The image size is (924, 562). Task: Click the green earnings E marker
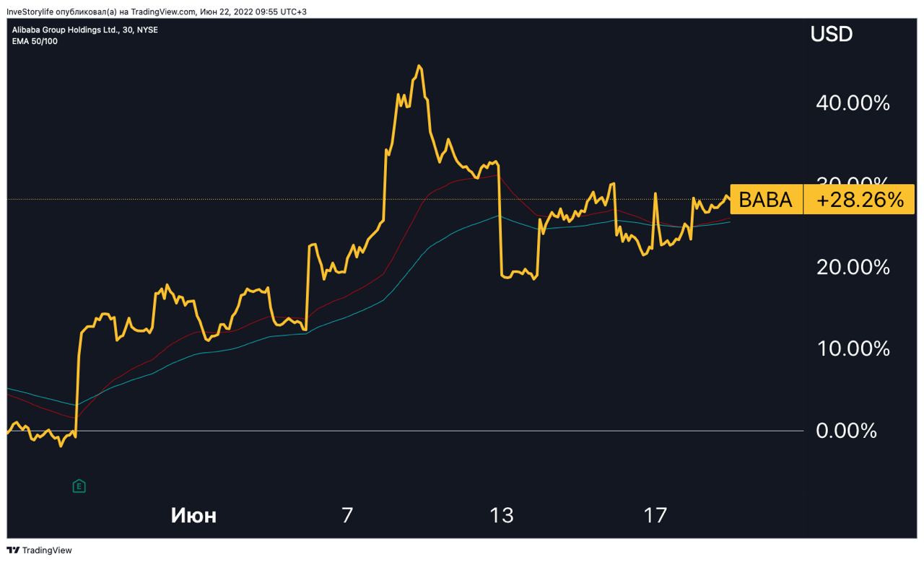pyautogui.click(x=79, y=486)
